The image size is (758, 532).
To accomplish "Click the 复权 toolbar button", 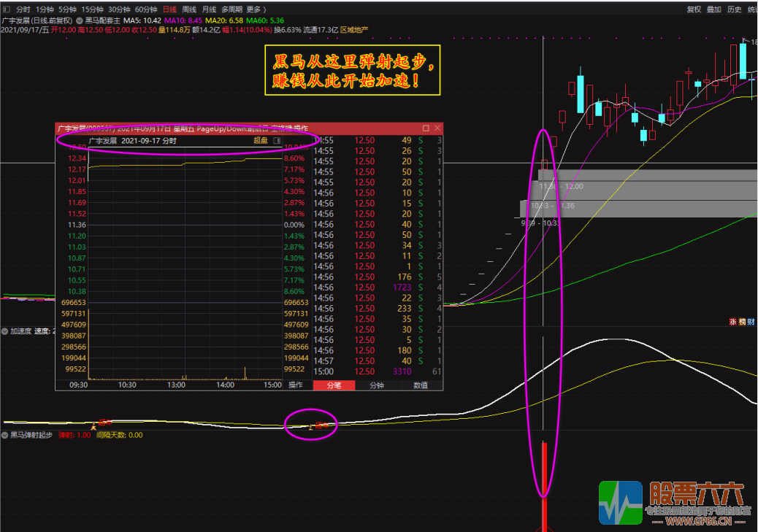I will tap(694, 9).
